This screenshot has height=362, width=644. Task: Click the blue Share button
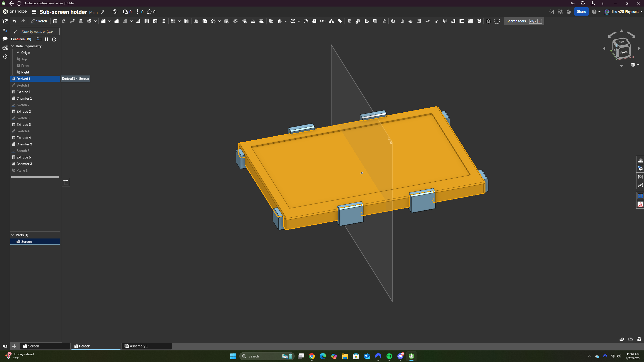(x=581, y=12)
